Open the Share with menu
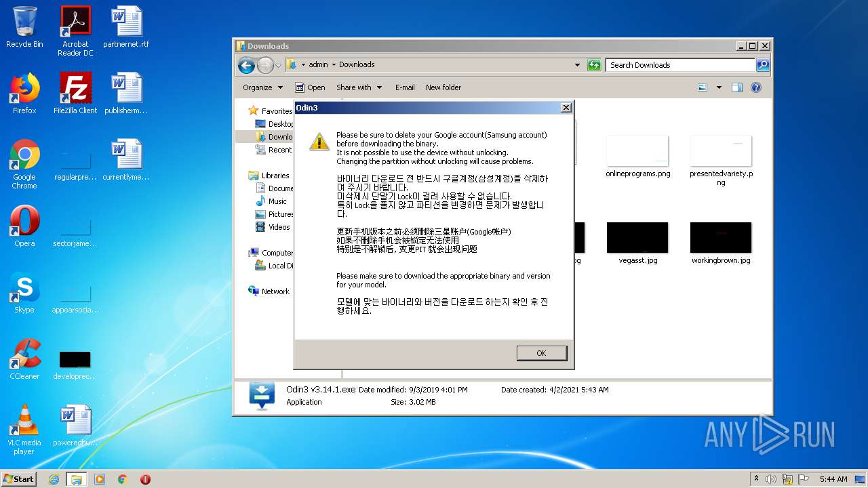This screenshot has height=488, width=868. 359,87
